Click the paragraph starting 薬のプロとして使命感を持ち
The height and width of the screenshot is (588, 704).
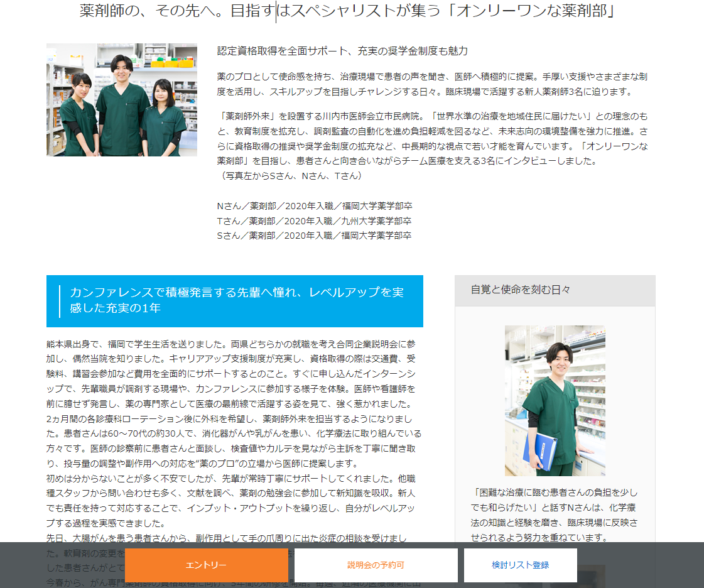pyautogui.click(x=432, y=84)
